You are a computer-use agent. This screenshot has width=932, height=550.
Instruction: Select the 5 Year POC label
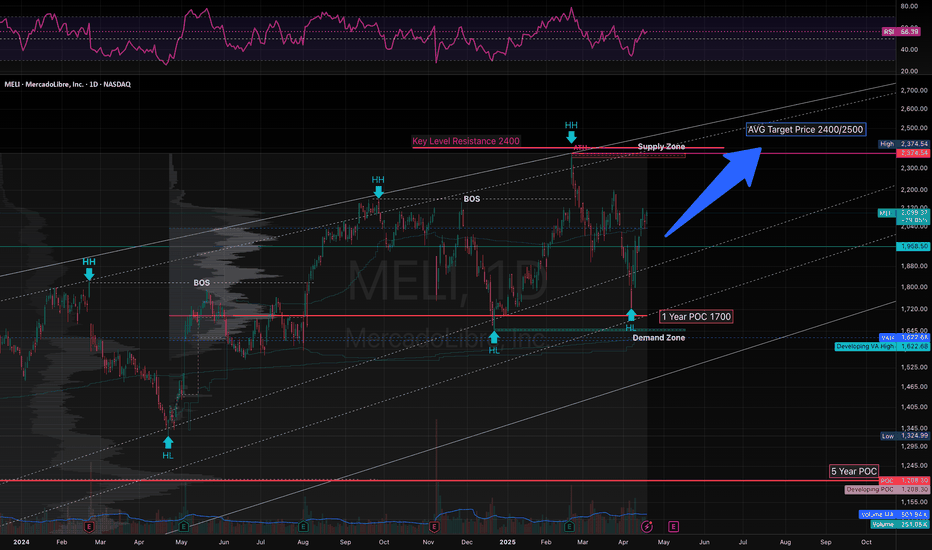(854, 472)
